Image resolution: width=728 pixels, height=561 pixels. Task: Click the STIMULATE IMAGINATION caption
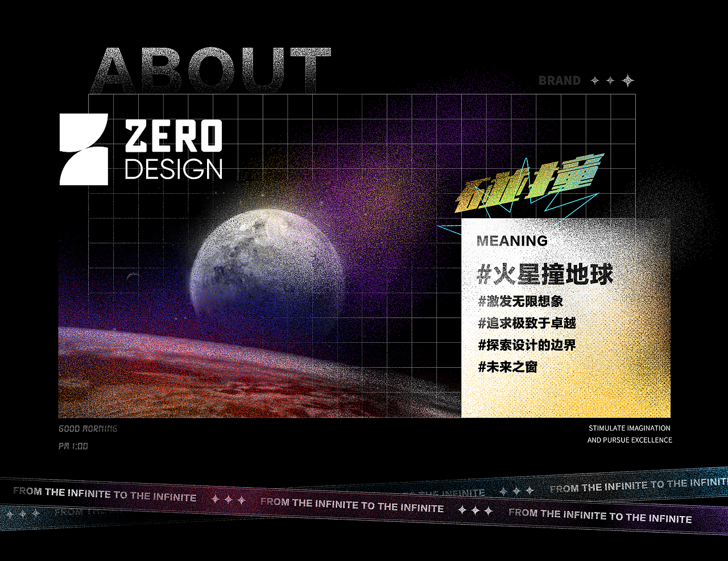coord(630,428)
